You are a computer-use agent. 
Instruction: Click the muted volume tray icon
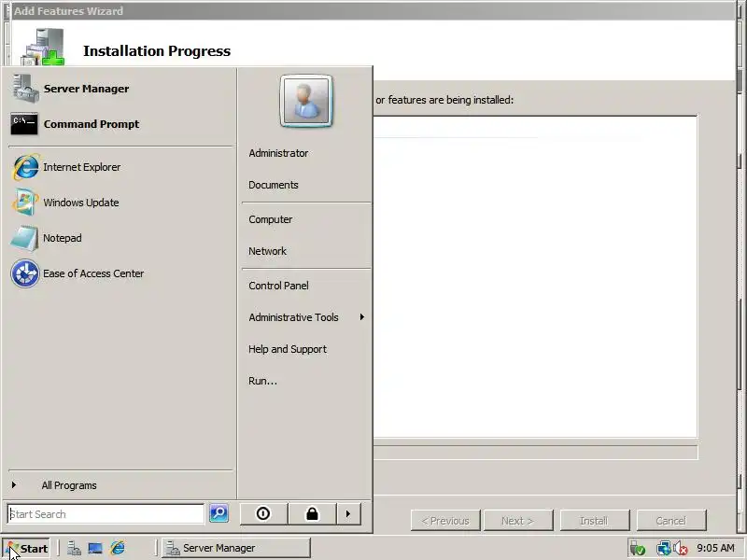pyautogui.click(x=681, y=549)
